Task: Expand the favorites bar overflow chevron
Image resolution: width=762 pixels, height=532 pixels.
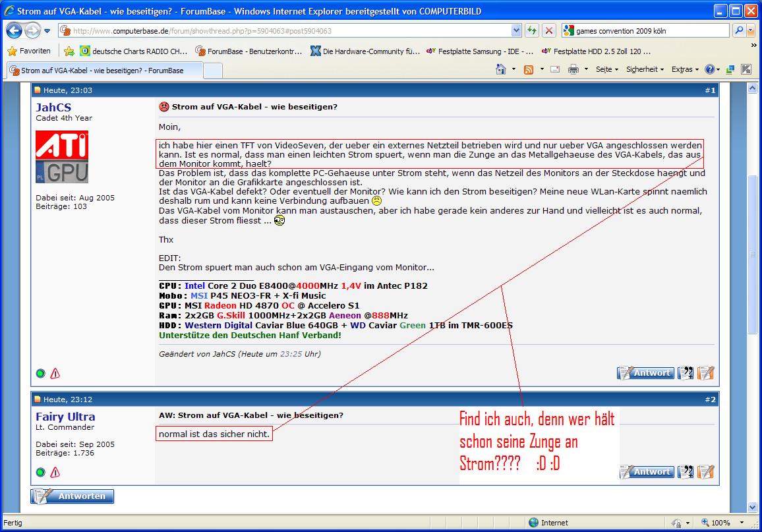Action: tap(753, 45)
